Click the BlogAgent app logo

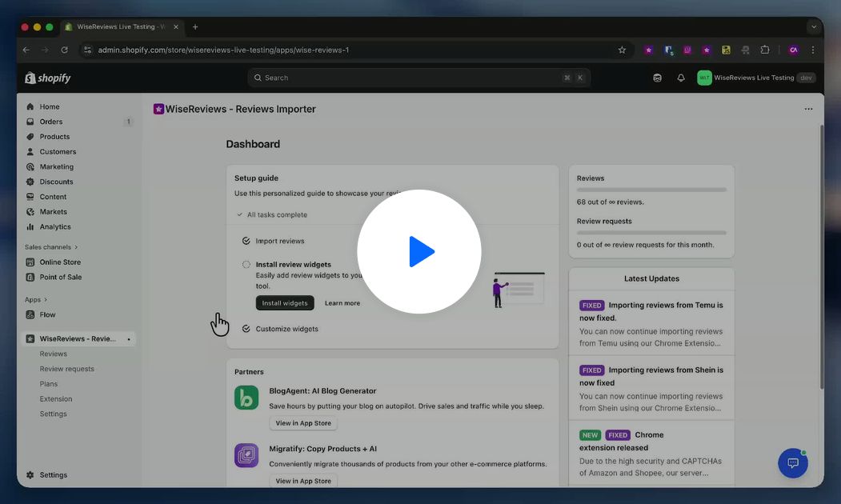click(246, 398)
